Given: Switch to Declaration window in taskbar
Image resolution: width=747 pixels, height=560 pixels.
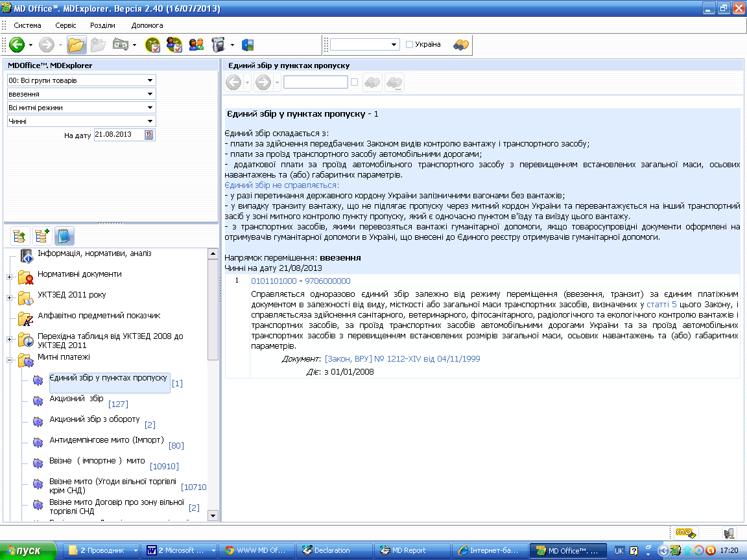Looking at the screenshot, I should tap(333, 550).
